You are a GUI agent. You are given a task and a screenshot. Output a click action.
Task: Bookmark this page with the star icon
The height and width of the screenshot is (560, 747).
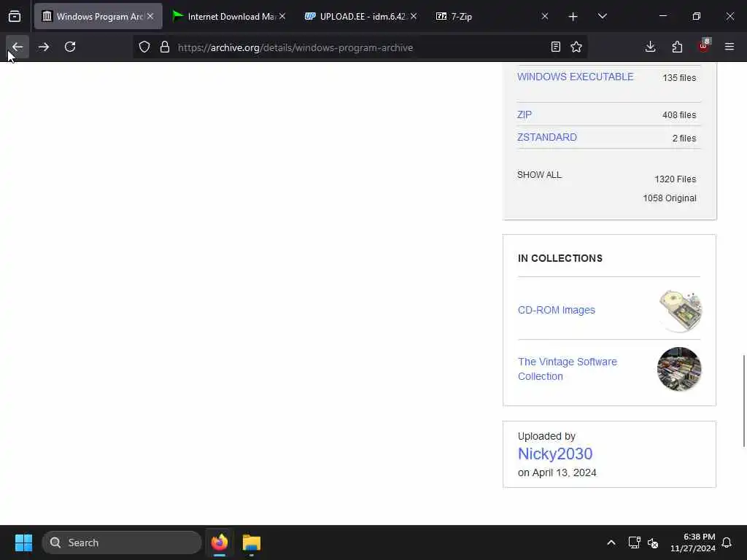click(576, 47)
